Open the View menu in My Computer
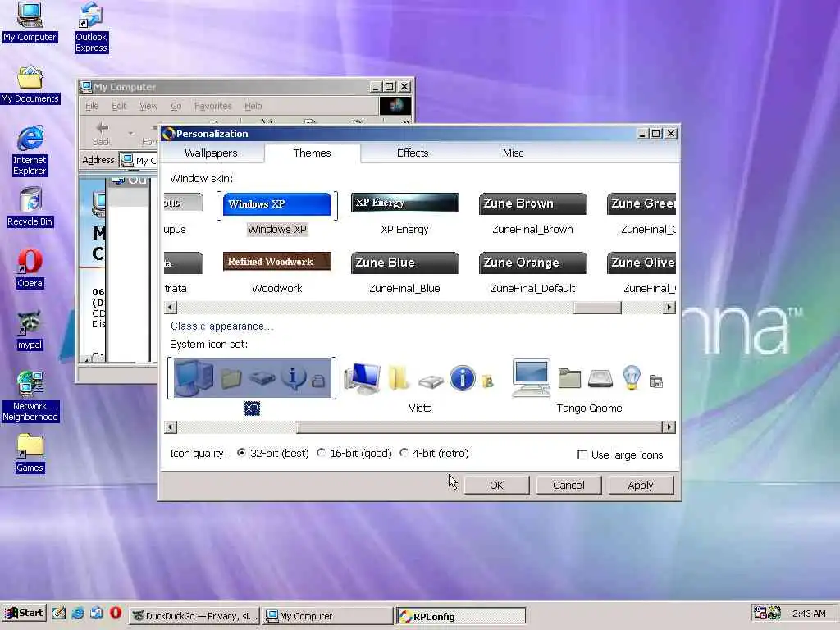 click(148, 106)
